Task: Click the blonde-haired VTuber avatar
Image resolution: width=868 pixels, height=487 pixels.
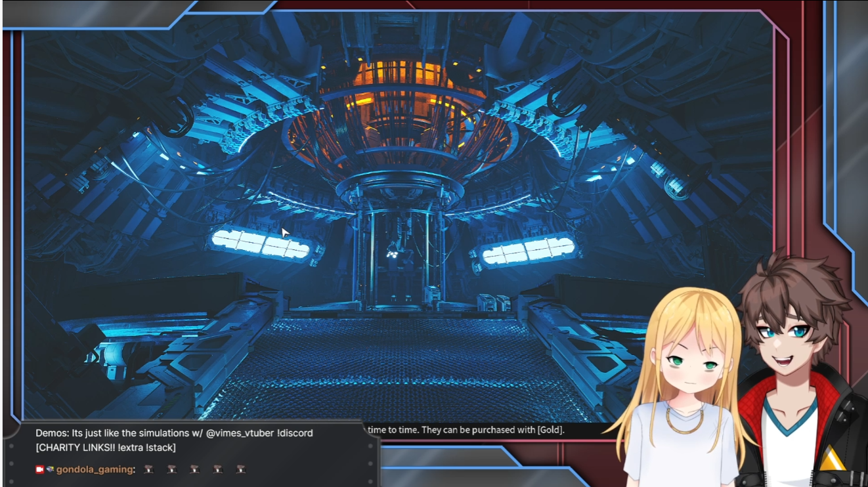Action: pyautogui.click(x=685, y=387)
